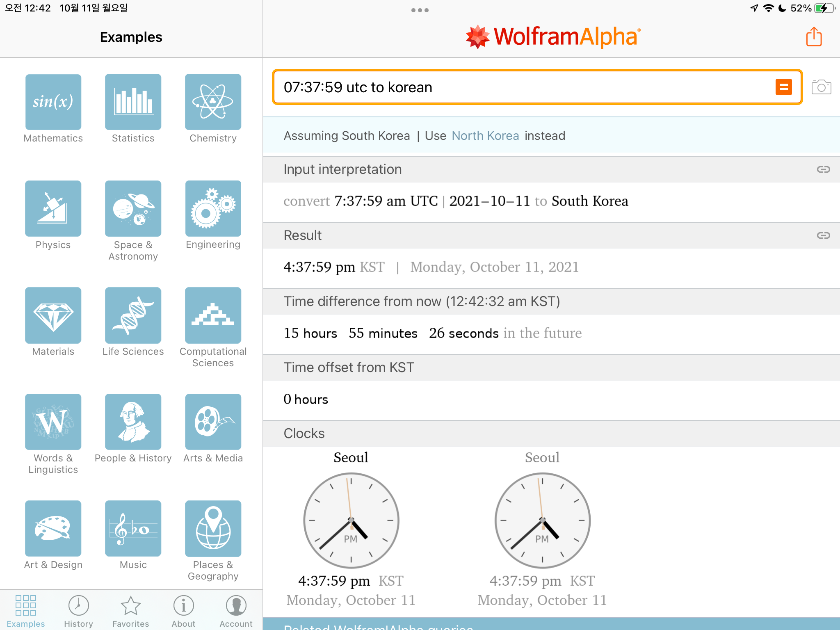Viewport: 840px width, 630px height.
Task: Open the Chemistry examples category
Action: (213, 102)
